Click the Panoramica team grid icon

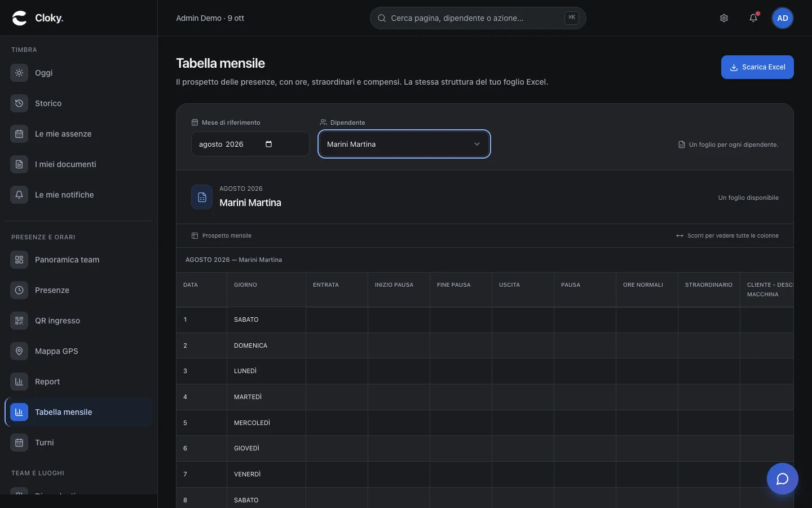coord(19,260)
